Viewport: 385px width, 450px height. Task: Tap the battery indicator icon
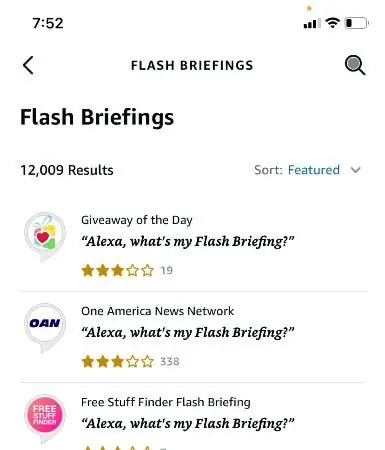356,23
